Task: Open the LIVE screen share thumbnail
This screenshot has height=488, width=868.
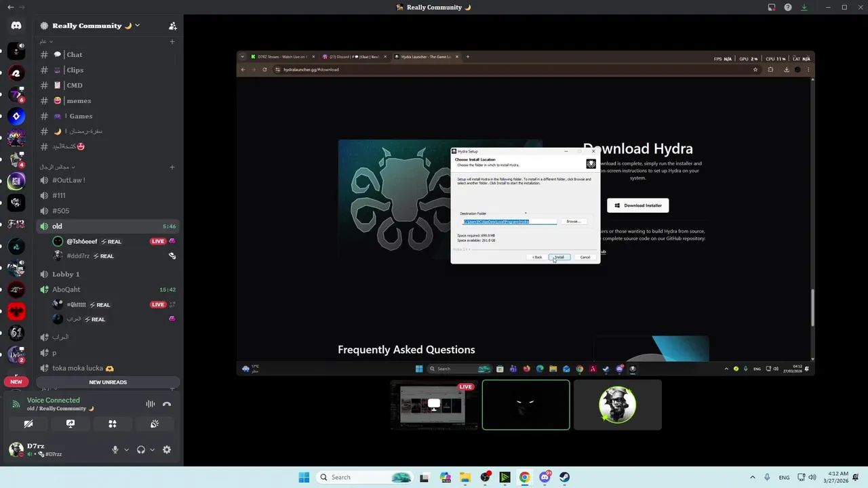Action: [434, 405]
